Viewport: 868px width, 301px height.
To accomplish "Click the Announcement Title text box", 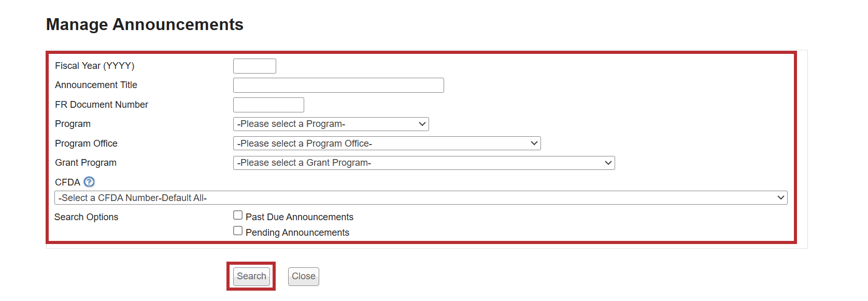I will [338, 85].
